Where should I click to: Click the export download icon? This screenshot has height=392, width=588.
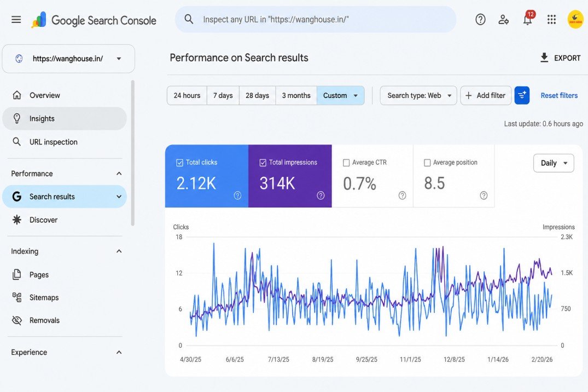[x=544, y=58]
